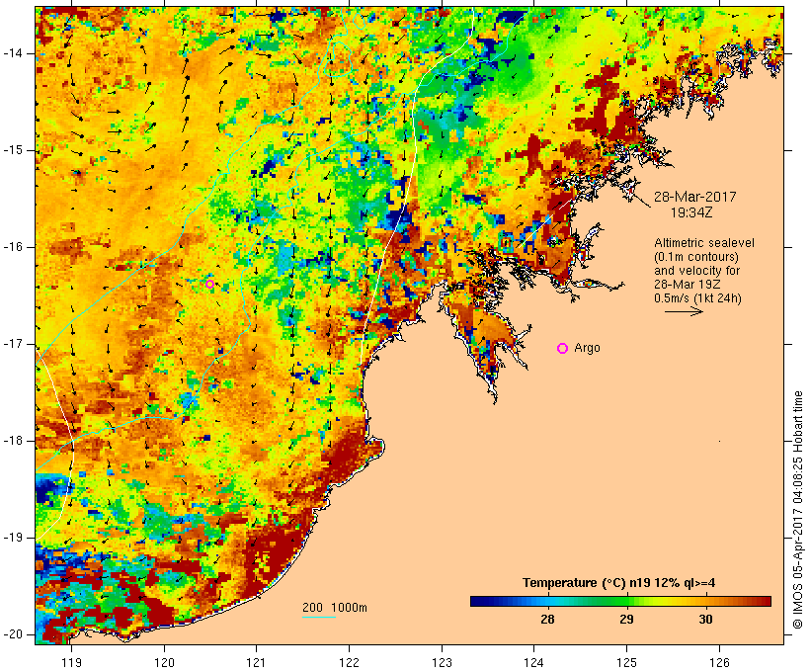The image size is (810, 672).
Task: Click the "19:34Z" time text
Action: [x=691, y=212]
